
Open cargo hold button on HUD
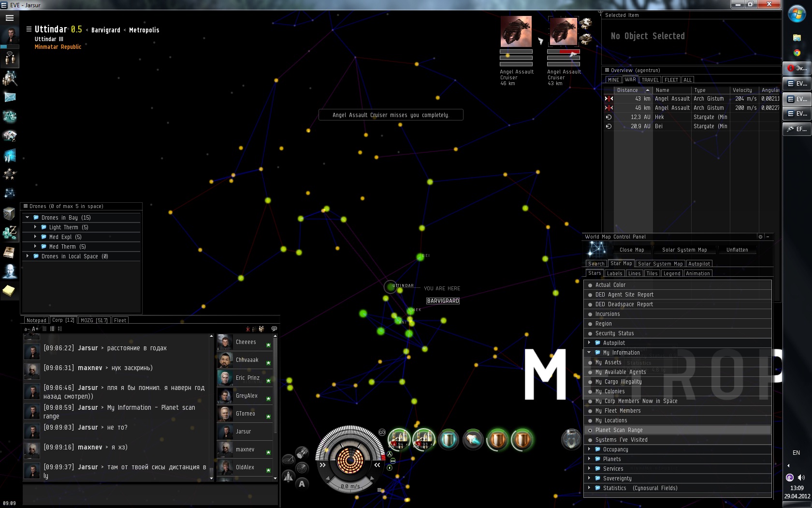(x=302, y=453)
